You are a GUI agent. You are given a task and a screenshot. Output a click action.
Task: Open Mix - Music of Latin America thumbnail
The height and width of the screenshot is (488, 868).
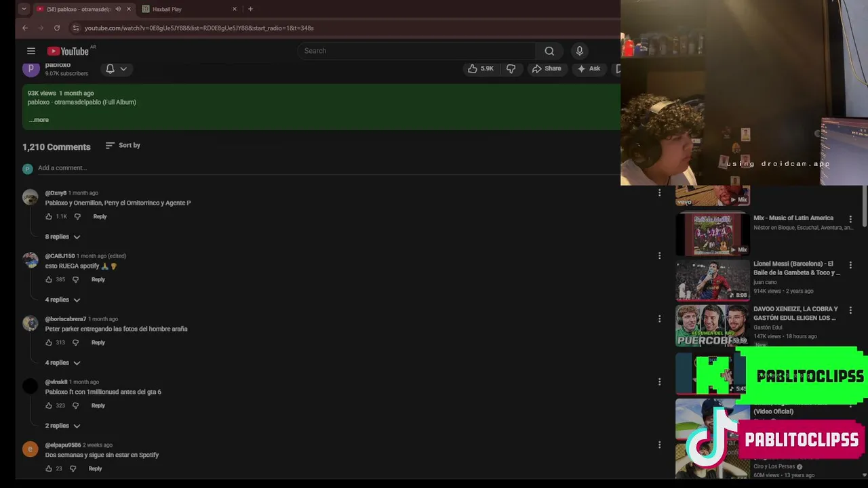713,234
